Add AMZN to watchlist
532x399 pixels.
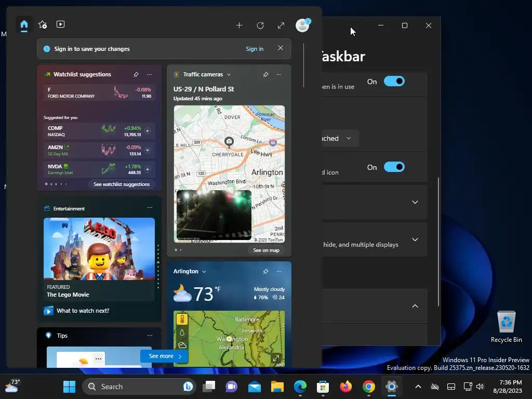[x=148, y=150]
